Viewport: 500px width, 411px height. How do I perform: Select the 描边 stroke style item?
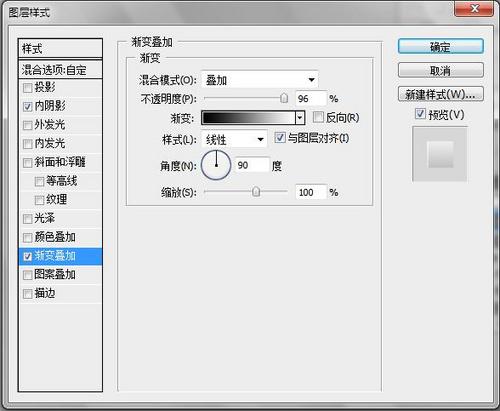(x=60, y=294)
